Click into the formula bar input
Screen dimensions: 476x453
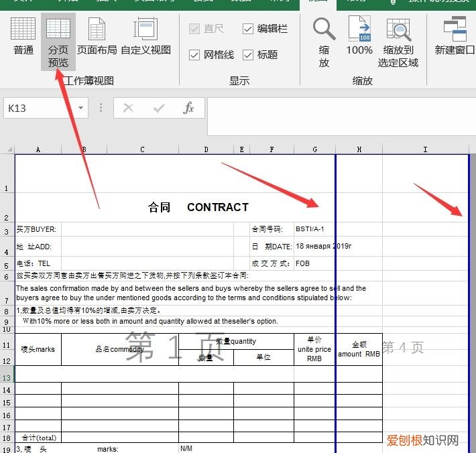point(341,117)
